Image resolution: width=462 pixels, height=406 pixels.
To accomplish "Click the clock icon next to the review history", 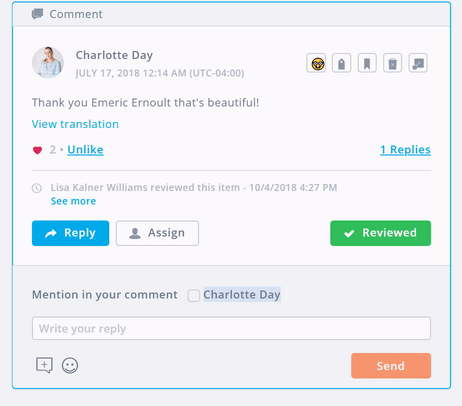I will pyautogui.click(x=37, y=188).
